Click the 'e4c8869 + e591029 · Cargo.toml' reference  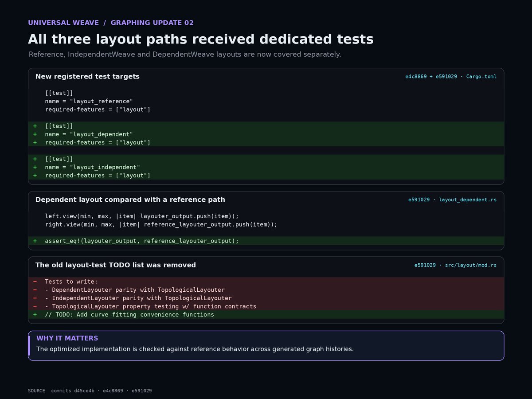tap(451, 77)
